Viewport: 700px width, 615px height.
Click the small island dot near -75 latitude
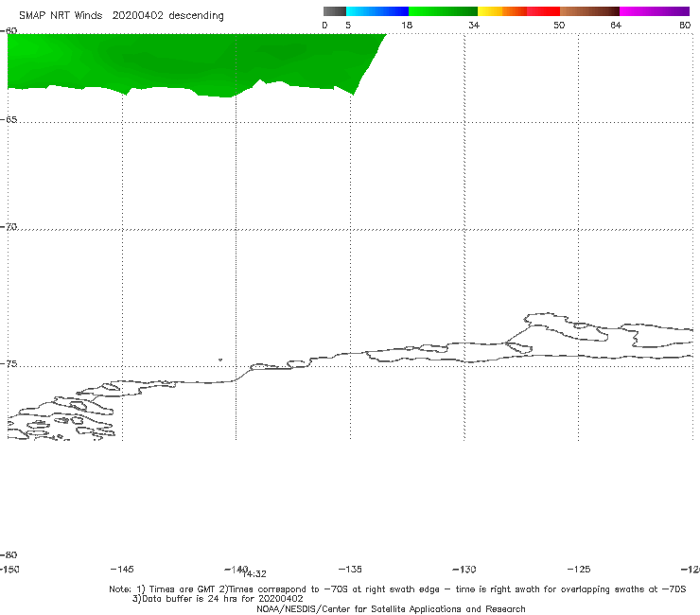click(x=220, y=360)
